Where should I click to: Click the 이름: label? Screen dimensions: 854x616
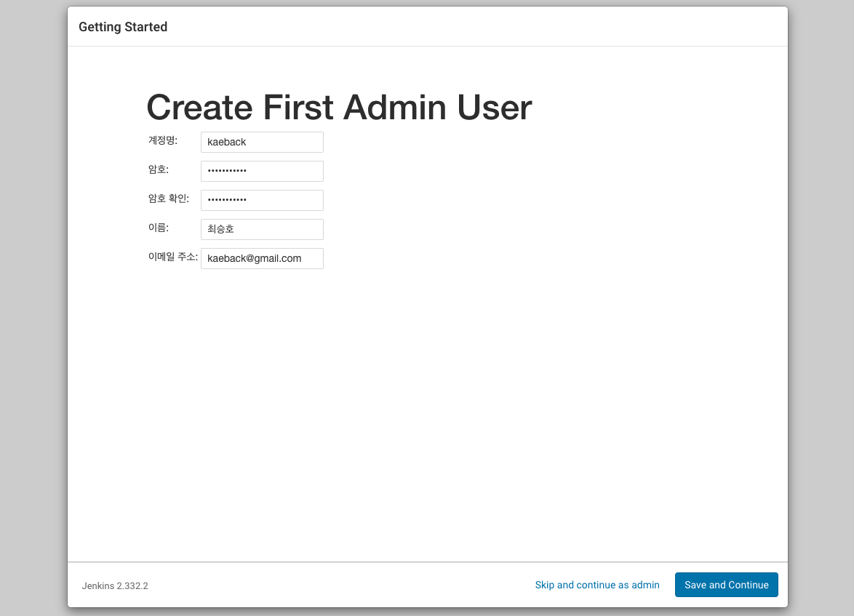pyautogui.click(x=159, y=228)
